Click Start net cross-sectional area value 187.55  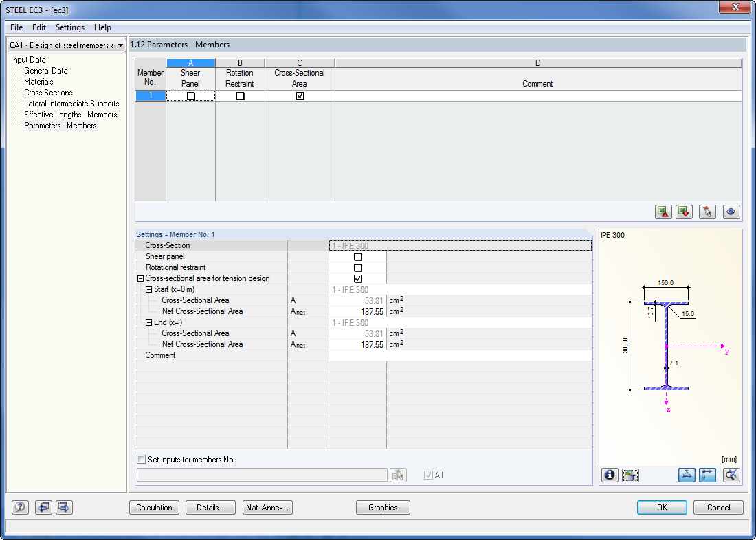358,311
